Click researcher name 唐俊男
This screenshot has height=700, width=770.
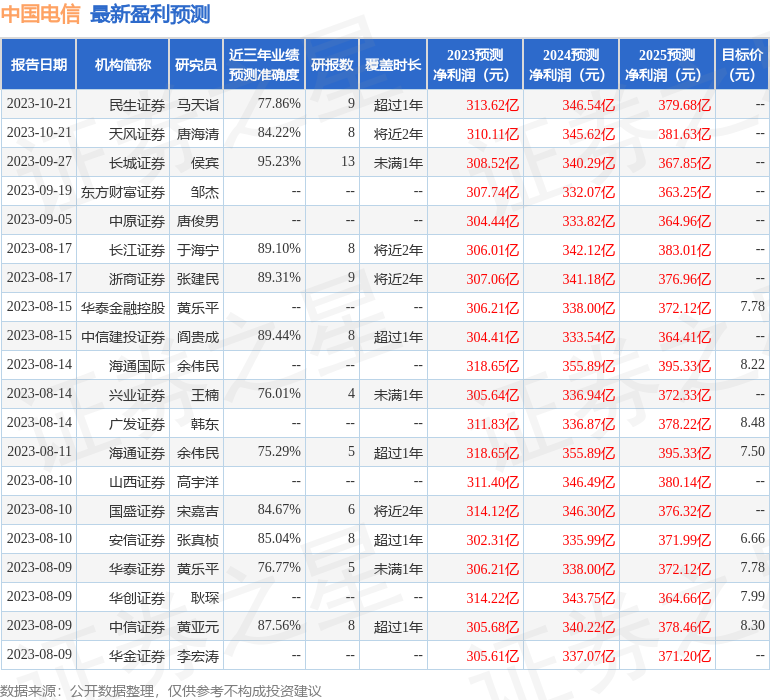[x=197, y=221]
